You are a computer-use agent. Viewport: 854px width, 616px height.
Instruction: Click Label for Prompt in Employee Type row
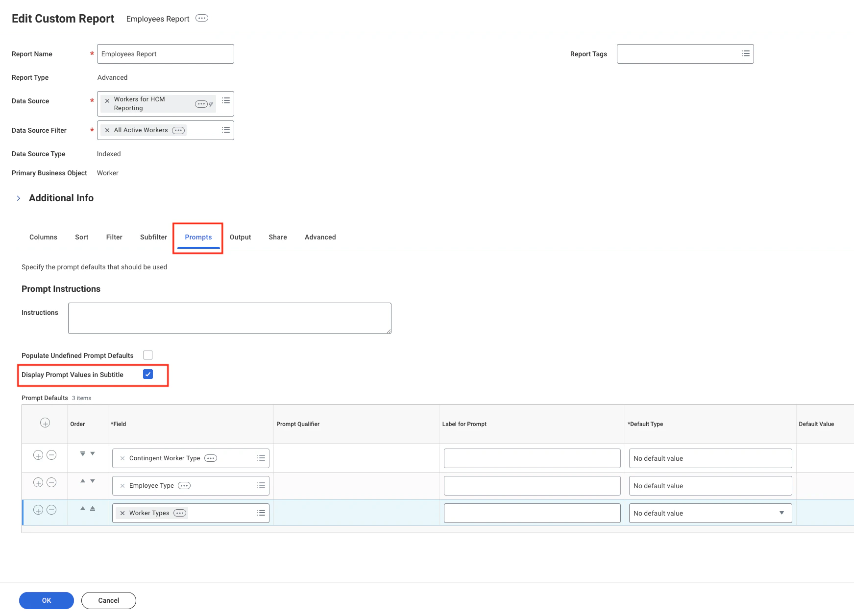click(532, 486)
